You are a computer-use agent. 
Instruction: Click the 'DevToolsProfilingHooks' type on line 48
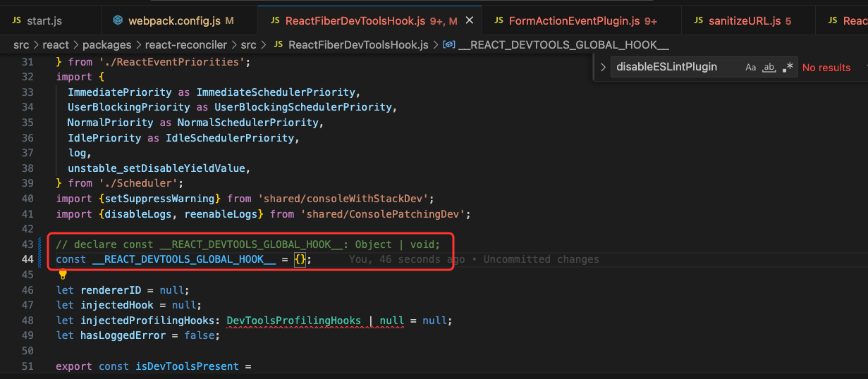293,321
